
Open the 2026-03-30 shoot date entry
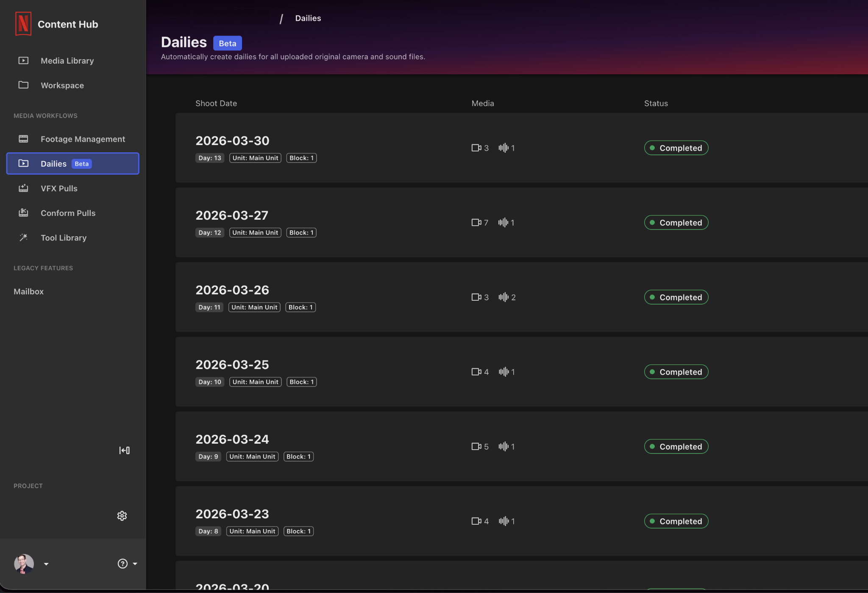pos(522,148)
